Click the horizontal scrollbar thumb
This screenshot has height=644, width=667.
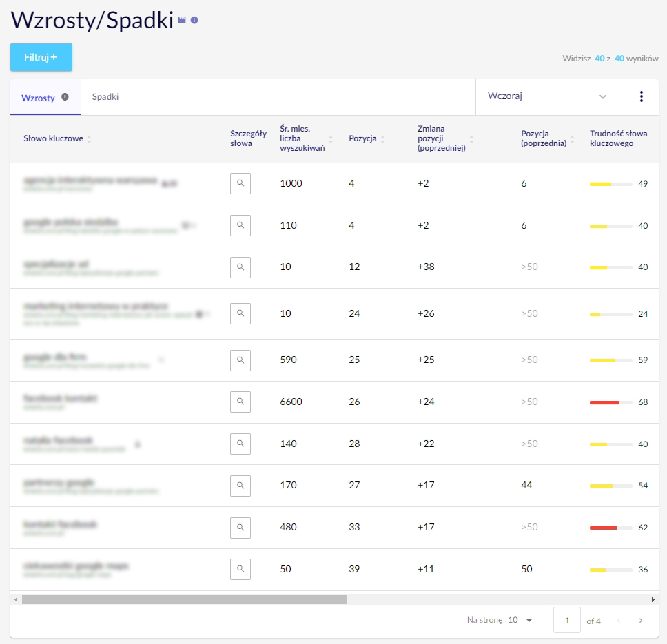coord(184,599)
